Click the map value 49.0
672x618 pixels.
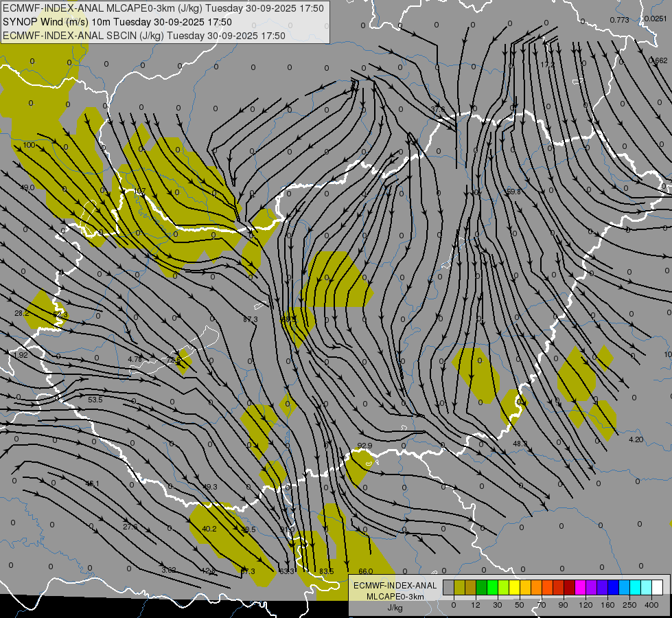(27, 187)
